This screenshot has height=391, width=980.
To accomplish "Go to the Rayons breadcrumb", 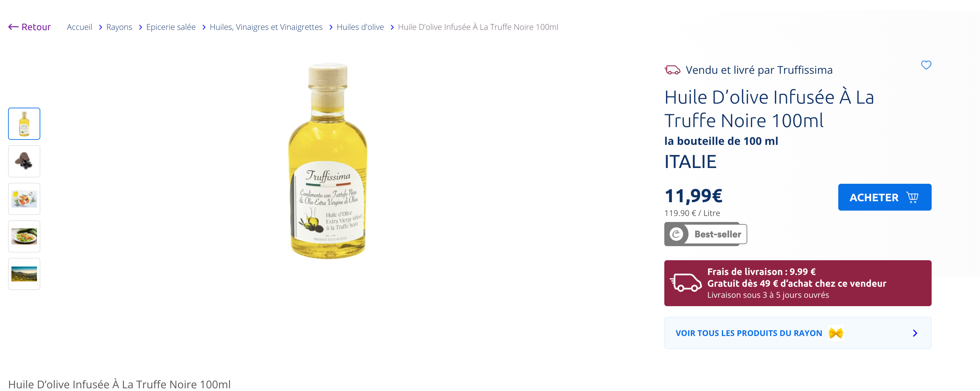I will 119,27.
